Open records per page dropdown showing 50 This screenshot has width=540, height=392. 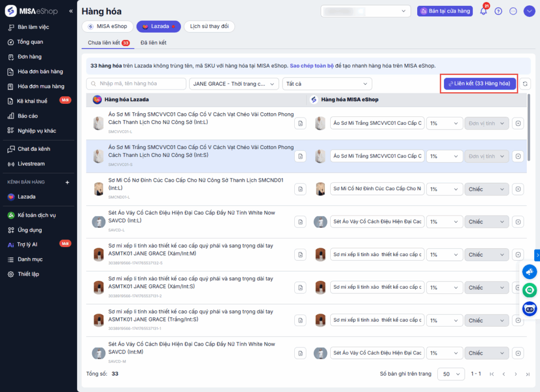[451, 374]
